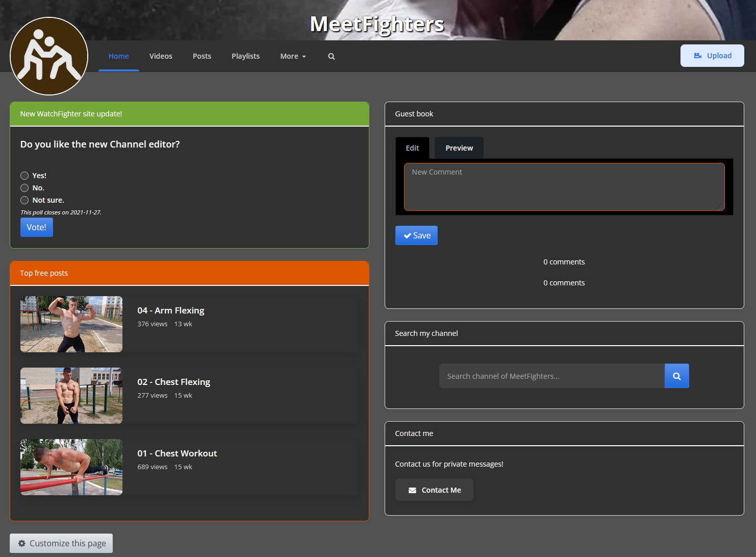Switch guest book to Preview tab
756x557 pixels.
point(459,148)
